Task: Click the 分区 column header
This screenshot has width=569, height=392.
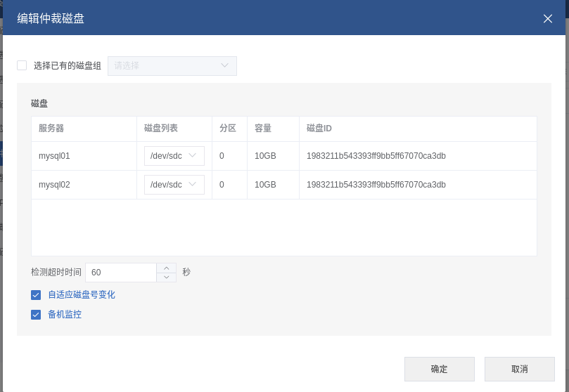Action: tap(228, 129)
